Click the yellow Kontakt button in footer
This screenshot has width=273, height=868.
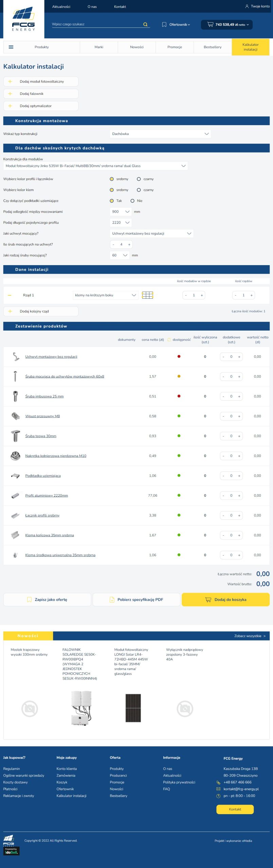pos(235,809)
